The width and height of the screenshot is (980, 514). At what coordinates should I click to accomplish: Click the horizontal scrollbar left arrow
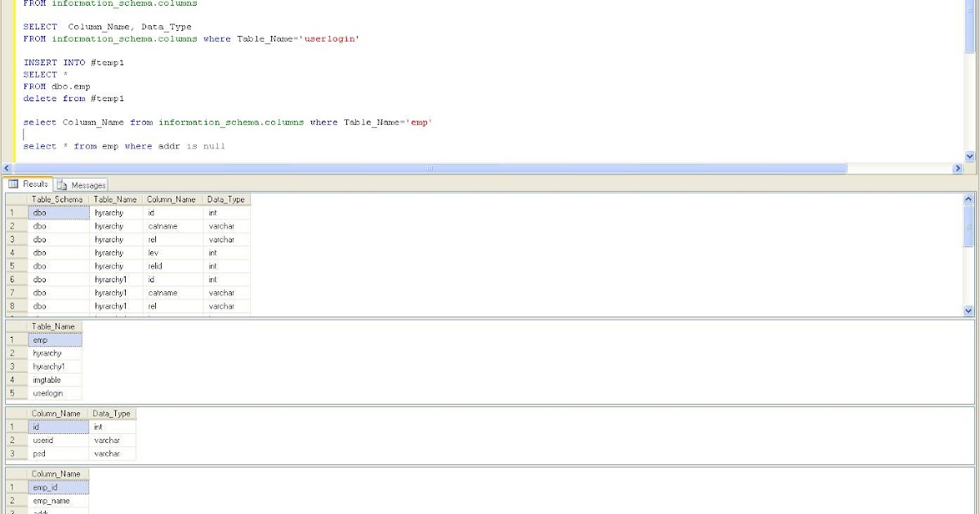click(x=6, y=167)
